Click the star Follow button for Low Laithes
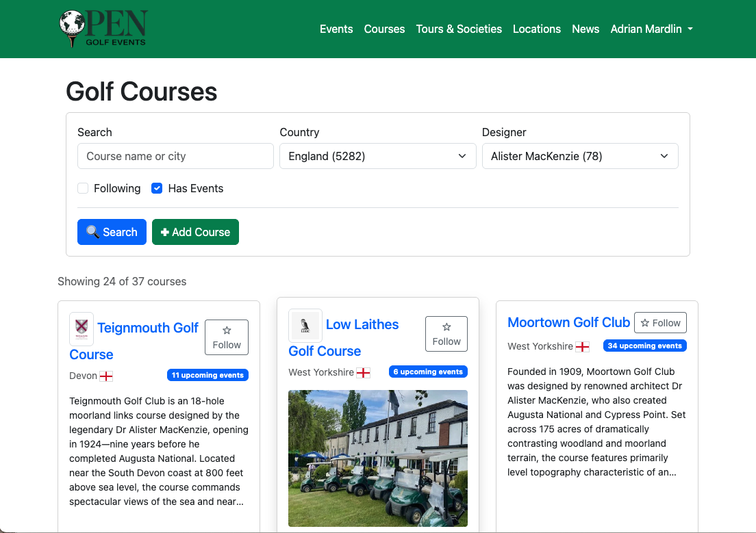The width and height of the screenshot is (756, 533). (x=446, y=334)
